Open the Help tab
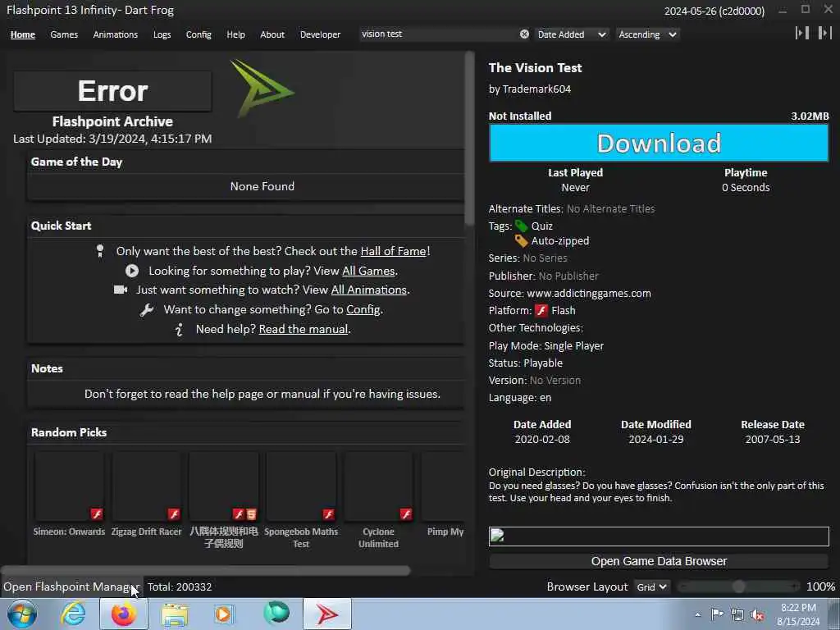 pos(235,34)
